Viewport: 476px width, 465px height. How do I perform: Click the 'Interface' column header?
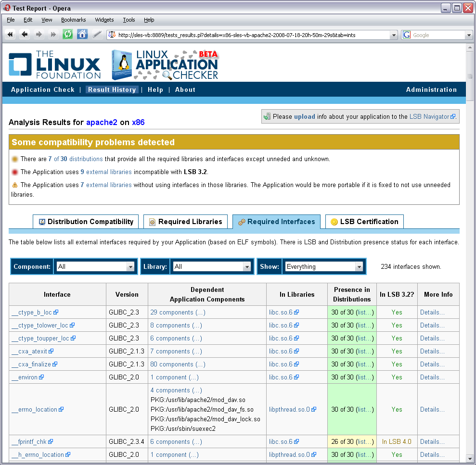pyautogui.click(x=57, y=294)
